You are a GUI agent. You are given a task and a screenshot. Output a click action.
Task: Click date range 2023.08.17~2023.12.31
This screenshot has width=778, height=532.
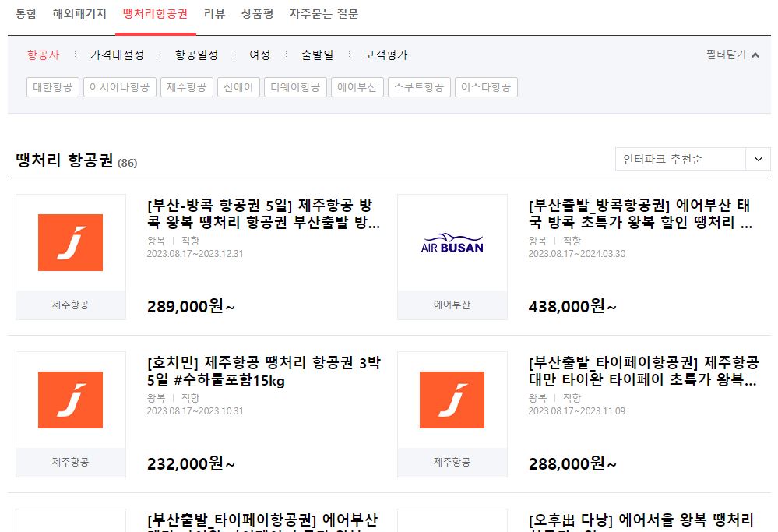(x=195, y=254)
